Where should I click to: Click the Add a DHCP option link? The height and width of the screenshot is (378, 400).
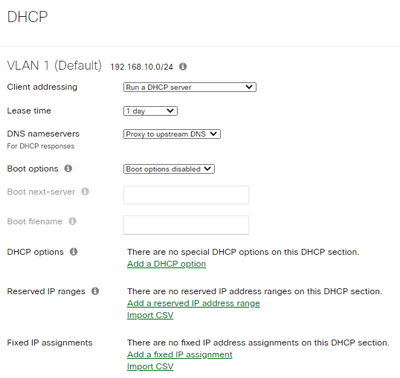166,264
